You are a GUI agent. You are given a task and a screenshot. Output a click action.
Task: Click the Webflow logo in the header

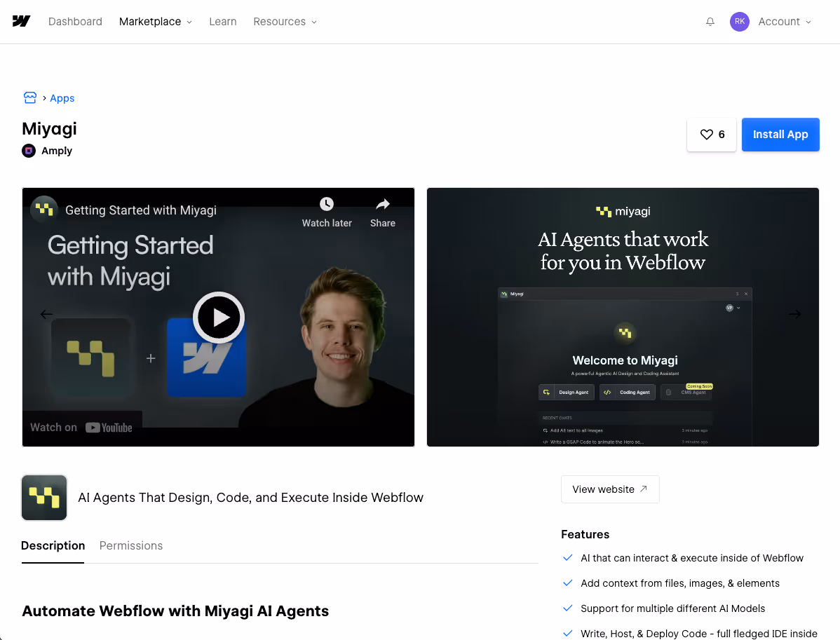point(22,22)
